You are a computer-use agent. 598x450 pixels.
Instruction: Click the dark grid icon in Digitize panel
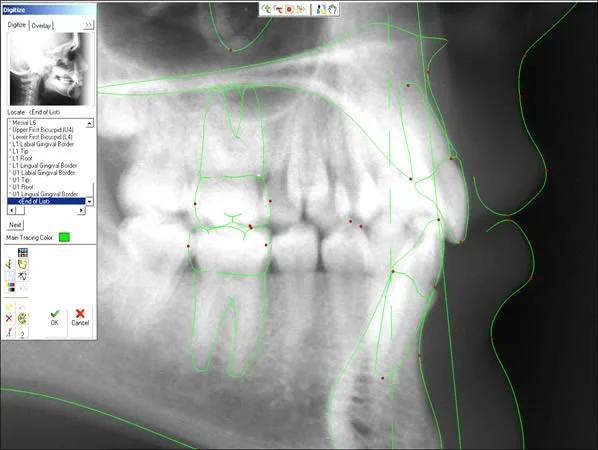coord(23,252)
